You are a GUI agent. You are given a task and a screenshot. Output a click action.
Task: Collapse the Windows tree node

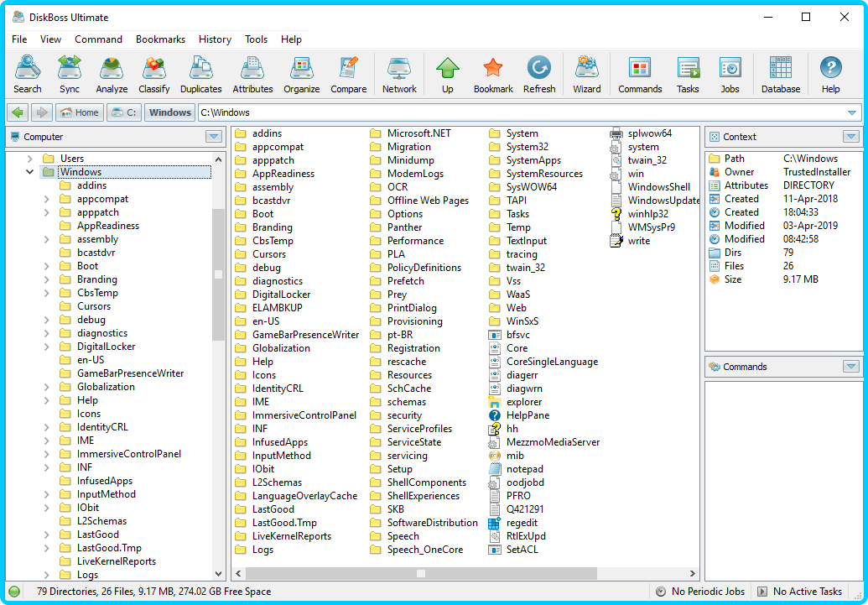(x=30, y=172)
